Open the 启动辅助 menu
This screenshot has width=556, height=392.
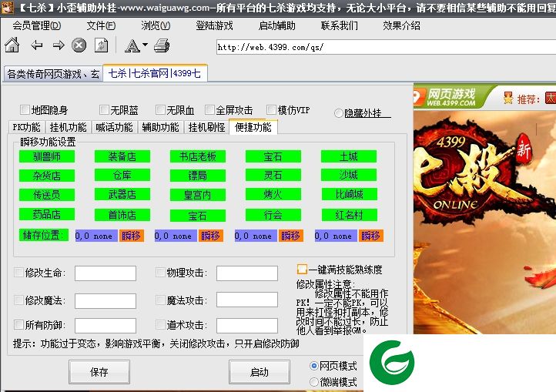click(277, 25)
